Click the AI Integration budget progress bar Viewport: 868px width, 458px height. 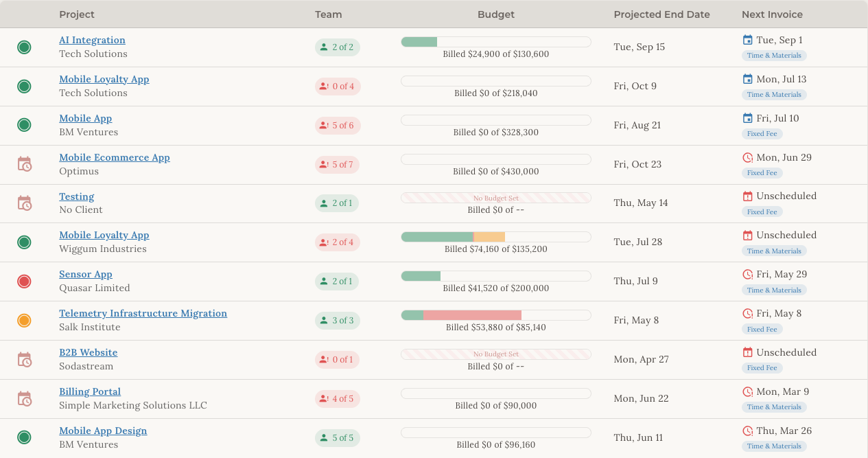click(496, 42)
